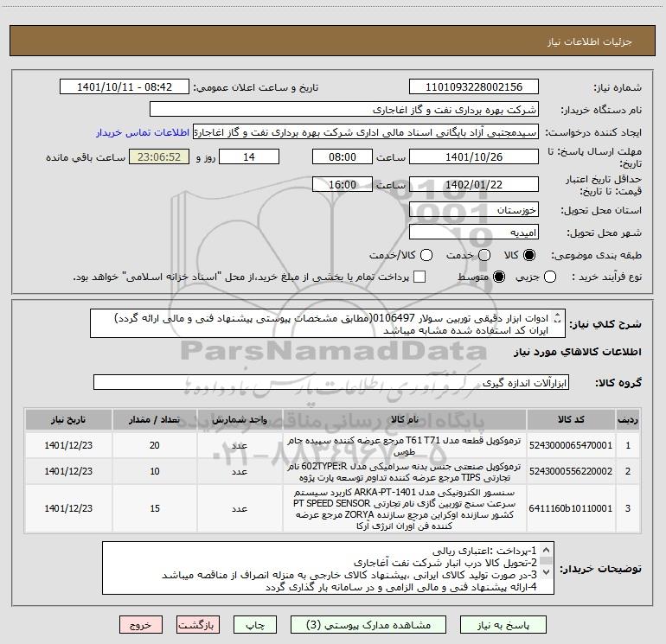Click the واحد شمارش column header
The image size is (666, 644).
pyautogui.click(x=240, y=420)
